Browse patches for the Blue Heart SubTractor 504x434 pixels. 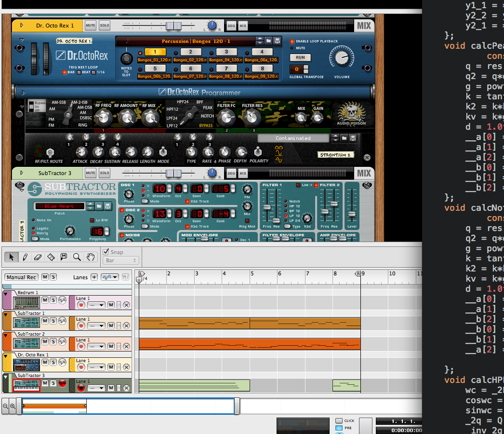(x=99, y=206)
